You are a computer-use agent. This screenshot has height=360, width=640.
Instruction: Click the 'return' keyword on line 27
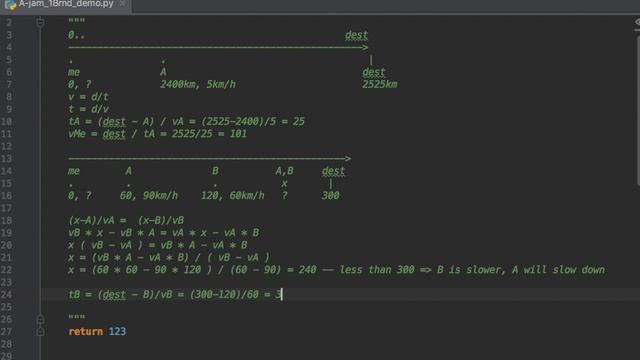coord(86,331)
